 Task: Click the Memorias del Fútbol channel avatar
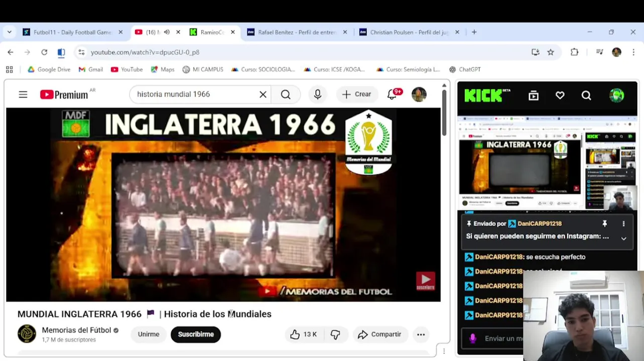27,334
